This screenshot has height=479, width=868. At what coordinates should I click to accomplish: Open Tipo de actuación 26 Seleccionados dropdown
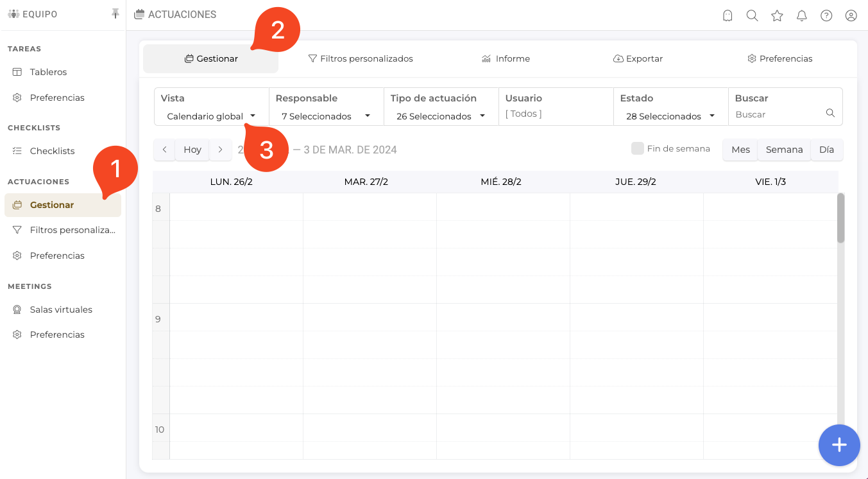pyautogui.click(x=441, y=116)
